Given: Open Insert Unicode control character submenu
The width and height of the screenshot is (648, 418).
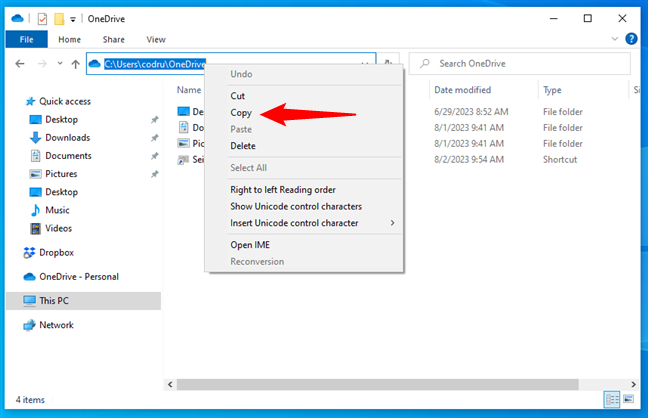Looking at the screenshot, I should [x=304, y=223].
